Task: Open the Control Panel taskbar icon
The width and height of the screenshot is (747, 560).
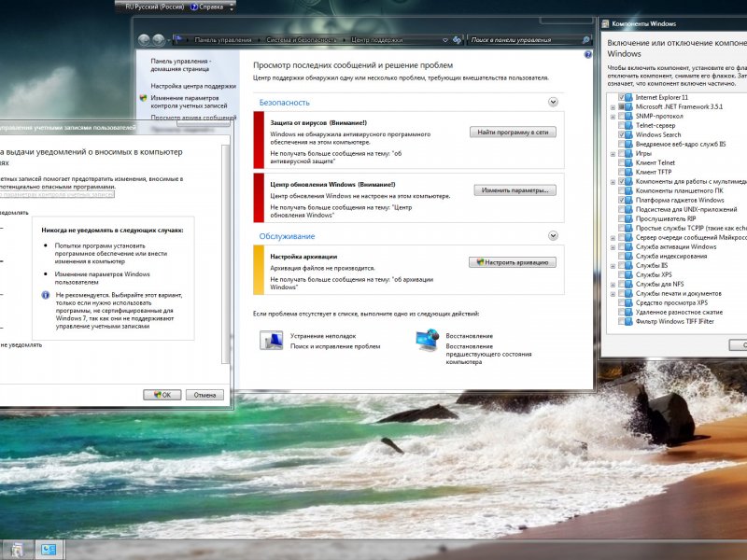Action: coord(49,550)
